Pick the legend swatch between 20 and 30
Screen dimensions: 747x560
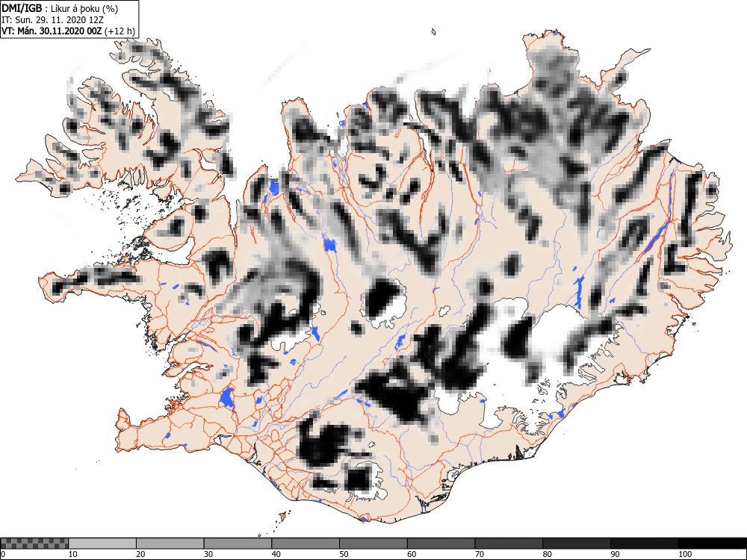(170, 544)
